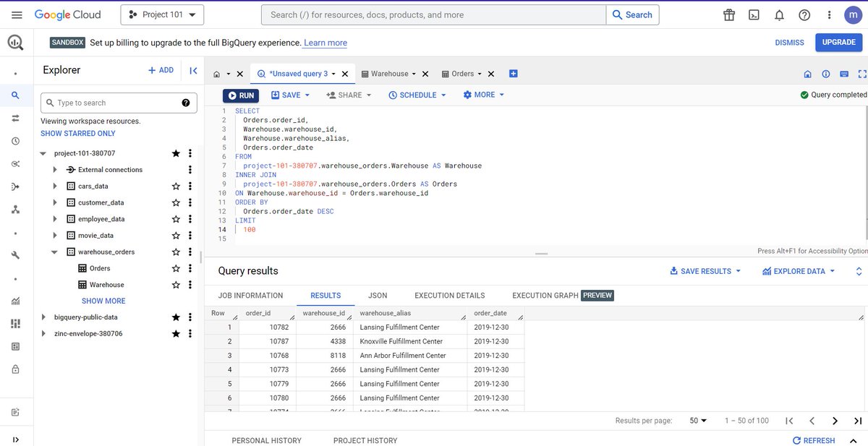Close the Unsaved query 3 tab
The width and height of the screenshot is (868, 446).
[345, 74]
